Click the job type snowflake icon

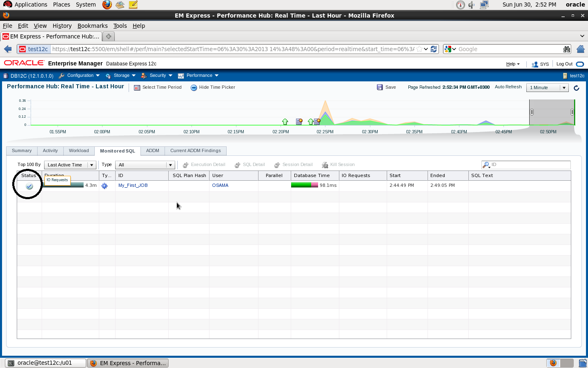click(105, 186)
